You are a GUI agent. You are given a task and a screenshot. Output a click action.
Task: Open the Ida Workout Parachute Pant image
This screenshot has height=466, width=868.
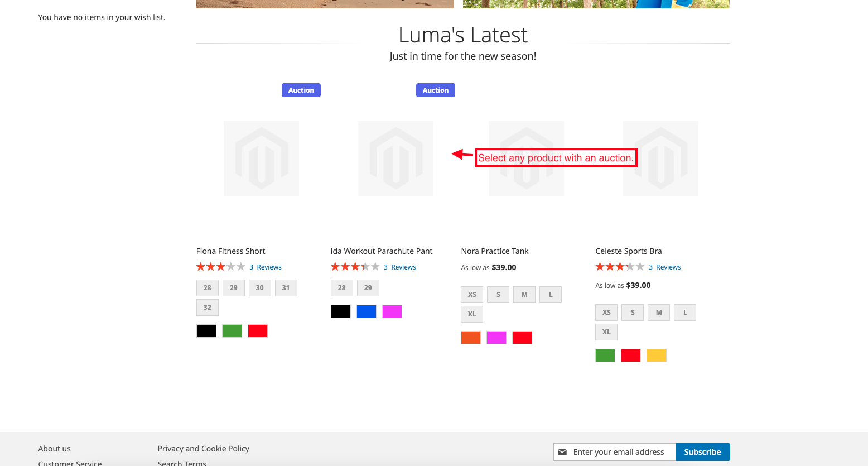coord(396,158)
